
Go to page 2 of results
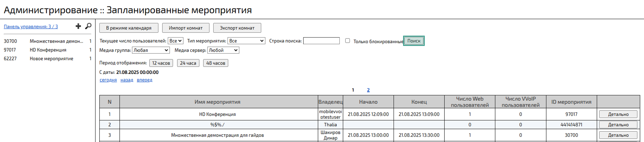click(368, 90)
